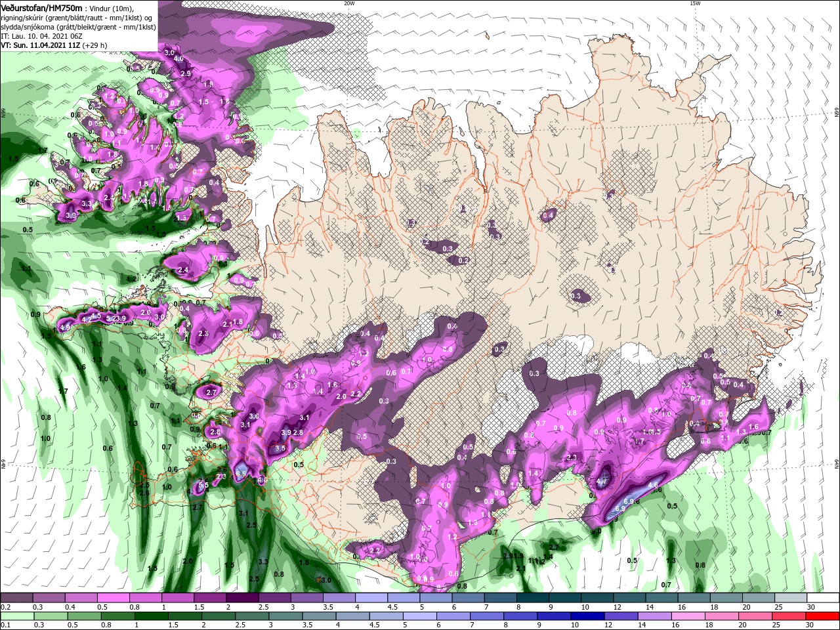Click the 4.6 precipitation value on southeast coast
Viewport: 840px width, 630px height.
pos(653,486)
